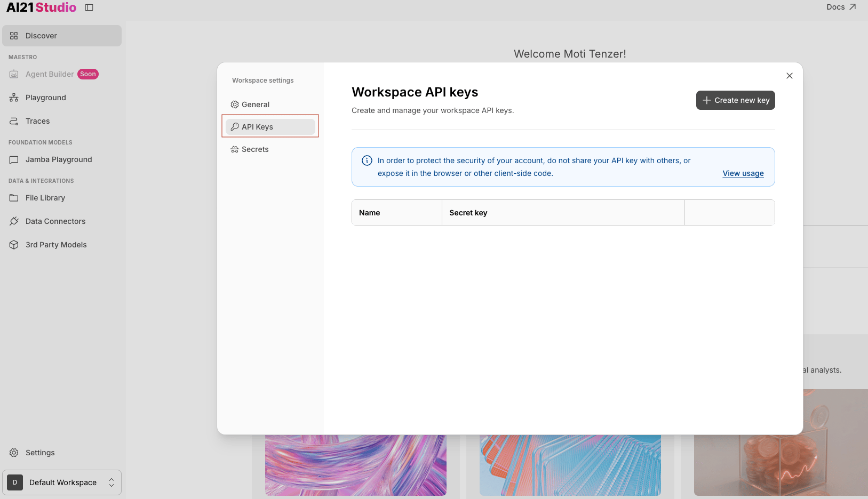Screen dimensions: 868x499
Task: Click 'Create and manage your workspace API keys' text
Action: tap(433, 110)
